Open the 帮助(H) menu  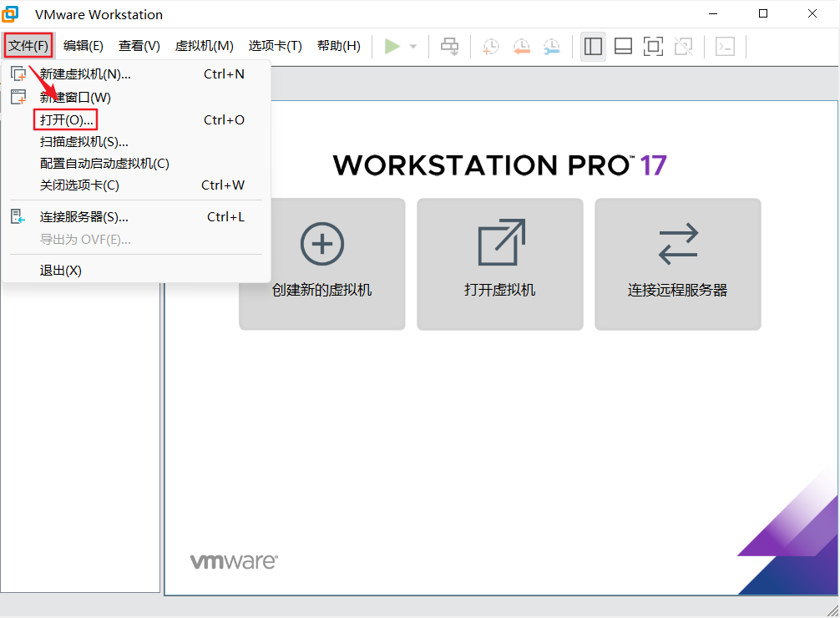pos(339,46)
